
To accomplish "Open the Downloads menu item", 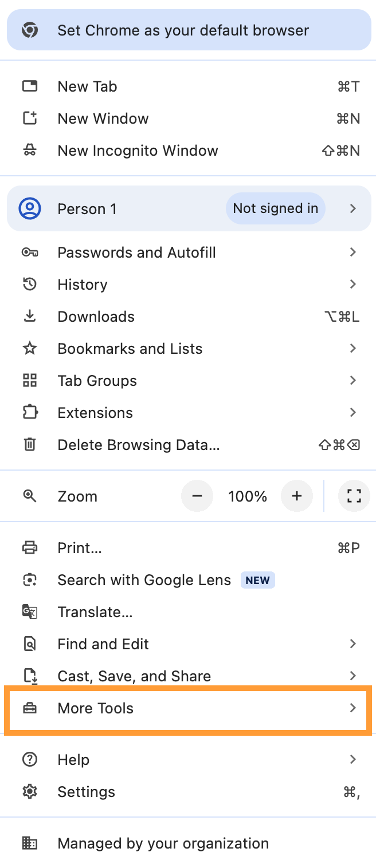I will coord(188,317).
